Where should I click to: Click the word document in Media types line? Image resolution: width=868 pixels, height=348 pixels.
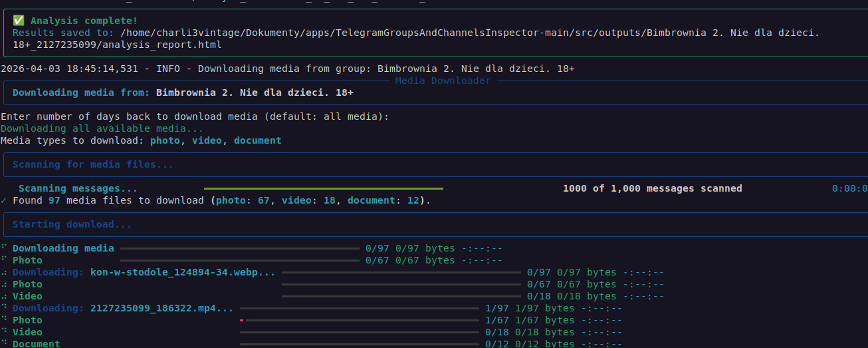tap(257, 140)
